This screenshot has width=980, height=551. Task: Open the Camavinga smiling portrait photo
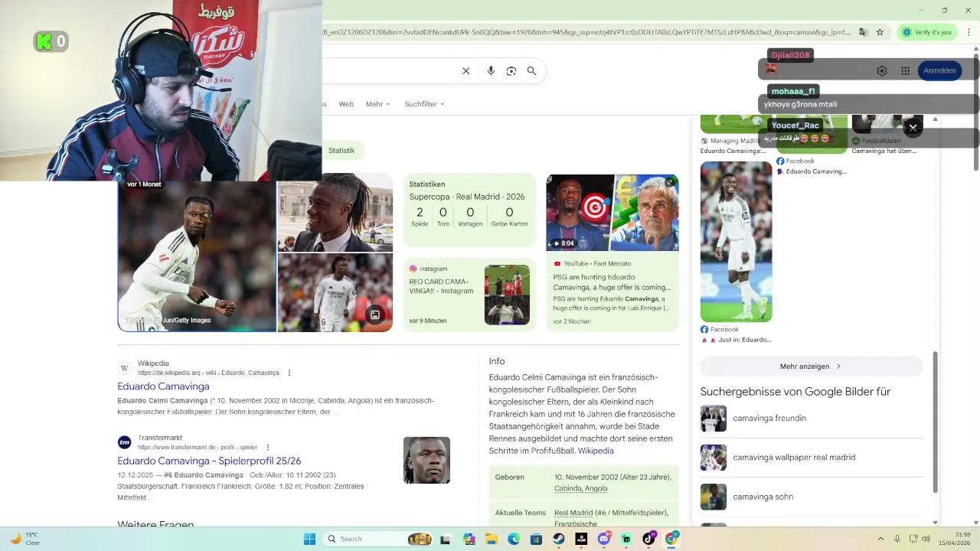pos(335,213)
